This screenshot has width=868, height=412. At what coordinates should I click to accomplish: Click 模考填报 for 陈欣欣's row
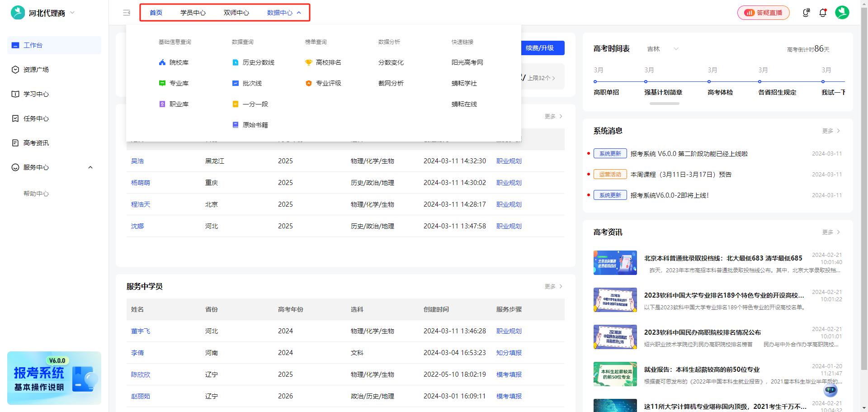click(x=509, y=374)
